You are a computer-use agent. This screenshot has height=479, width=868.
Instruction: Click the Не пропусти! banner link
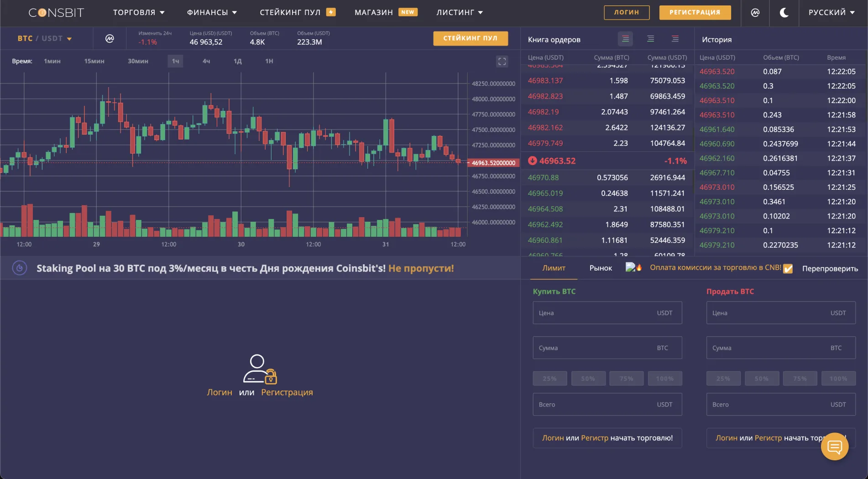point(421,268)
